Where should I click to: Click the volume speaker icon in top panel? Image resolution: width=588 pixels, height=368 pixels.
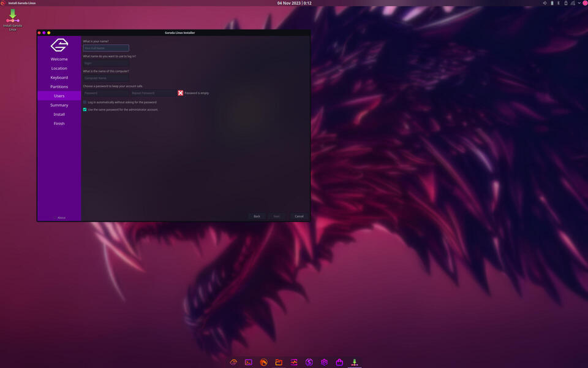[545, 3]
